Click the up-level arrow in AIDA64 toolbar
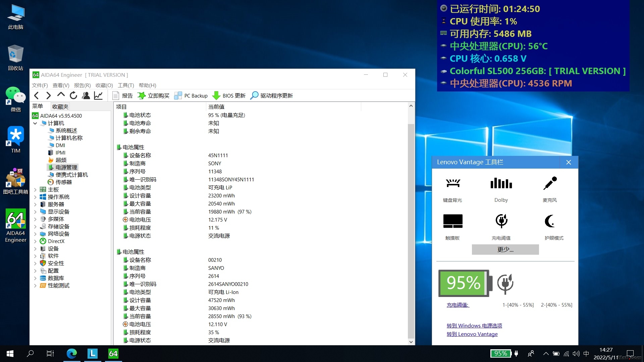The width and height of the screenshot is (644, 362). pyautogui.click(x=61, y=95)
